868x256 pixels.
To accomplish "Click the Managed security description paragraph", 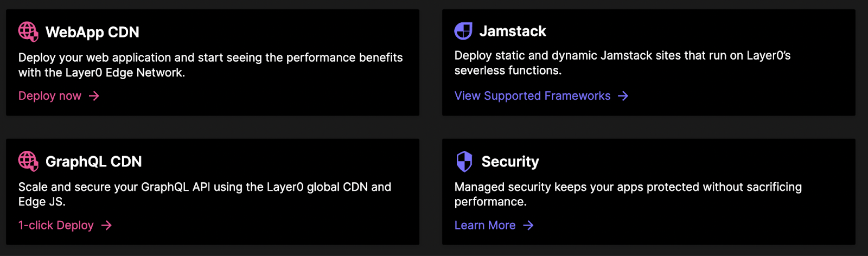I will point(628,194).
